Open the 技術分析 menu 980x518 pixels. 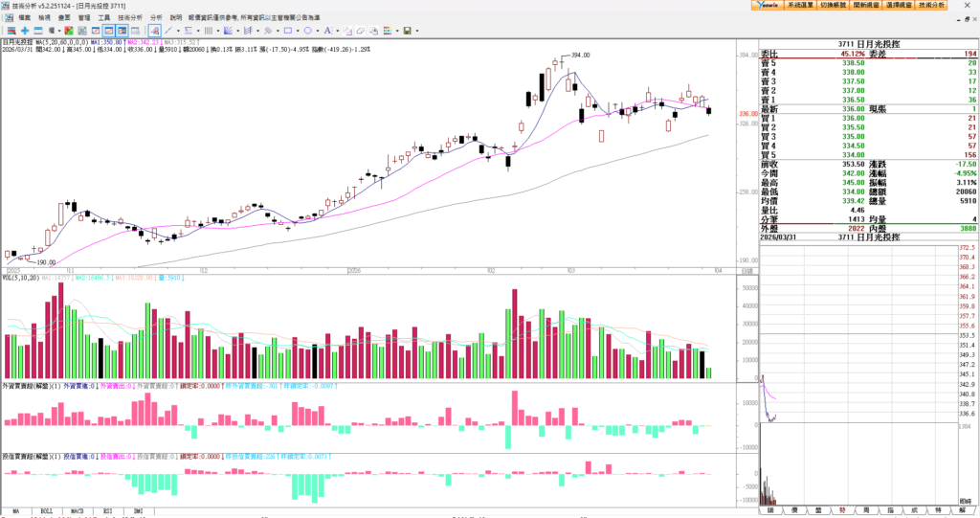click(130, 17)
